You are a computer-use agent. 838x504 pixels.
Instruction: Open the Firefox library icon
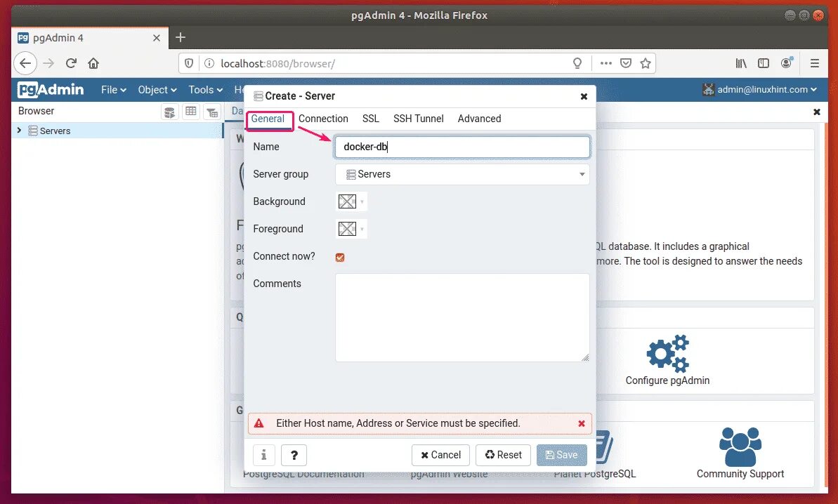click(x=741, y=64)
